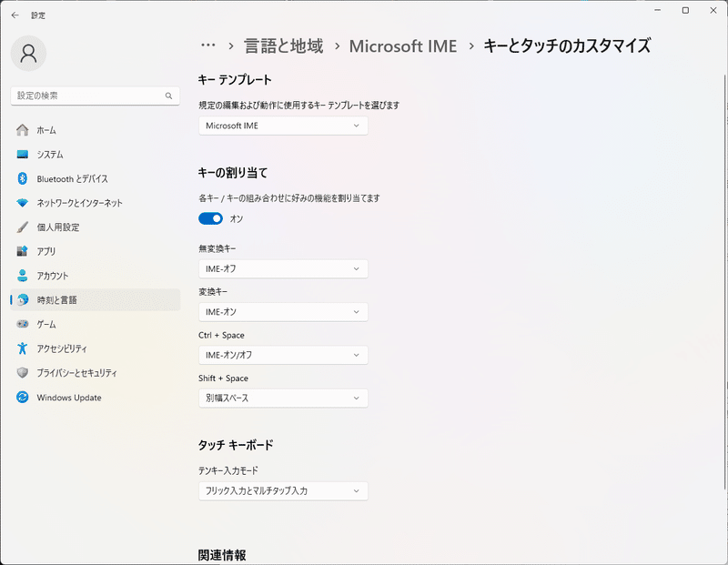The image size is (728, 565).
Task: Minimize the 設定 window
Action: tap(657, 10)
